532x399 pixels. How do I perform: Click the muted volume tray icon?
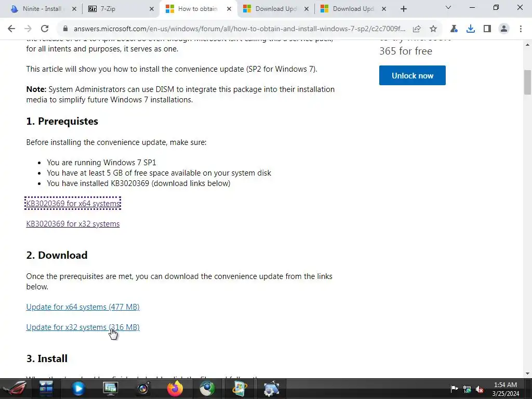pyautogui.click(x=480, y=389)
